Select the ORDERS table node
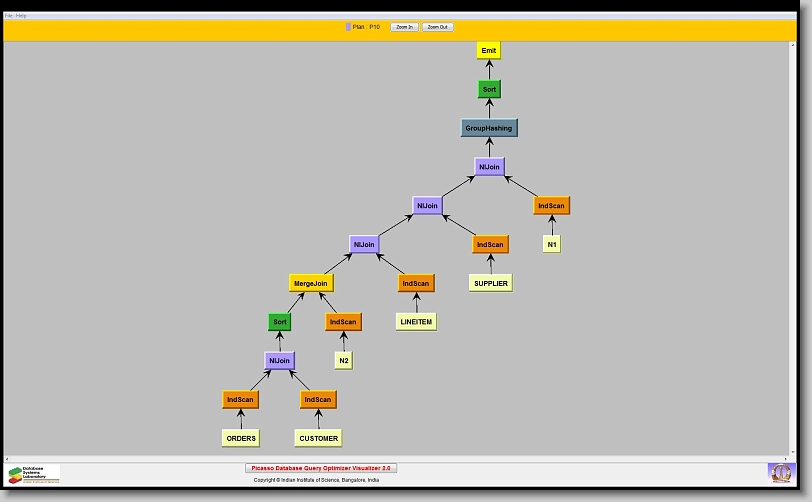This screenshot has height=502, width=812. coord(240,438)
